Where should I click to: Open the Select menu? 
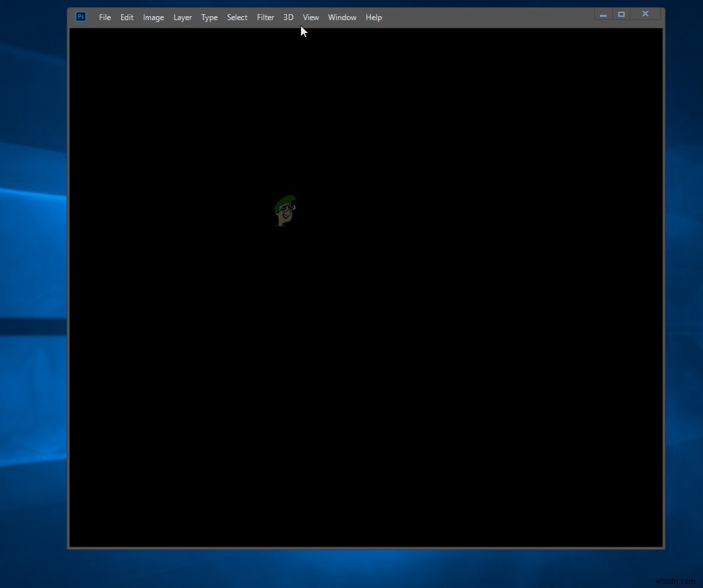point(237,17)
